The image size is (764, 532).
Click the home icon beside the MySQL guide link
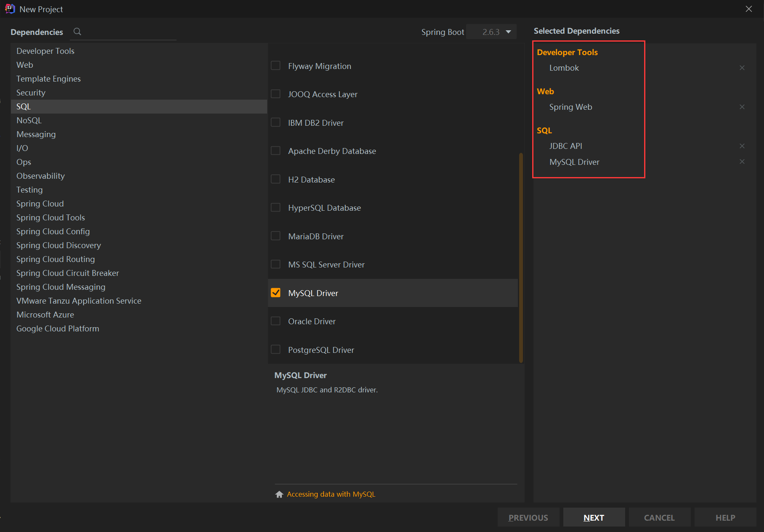(x=279, y=494)
